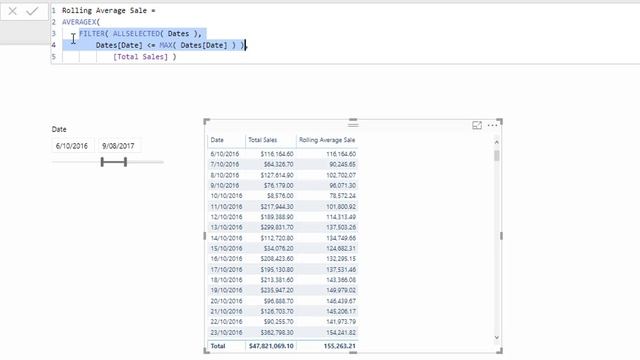Viewport: 640px width, 360px height.
Task: Select the 11/10/2016 date cell
Action: [227, 207]
